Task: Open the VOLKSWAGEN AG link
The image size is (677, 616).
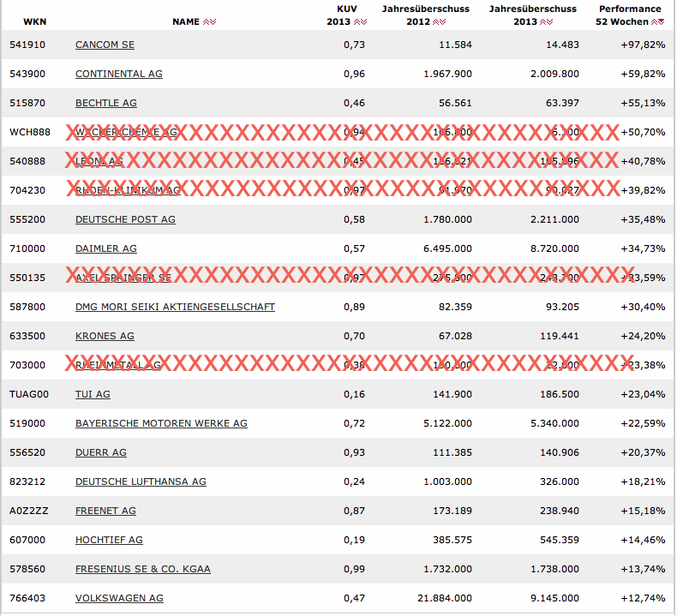Action: tap(120, 598)
